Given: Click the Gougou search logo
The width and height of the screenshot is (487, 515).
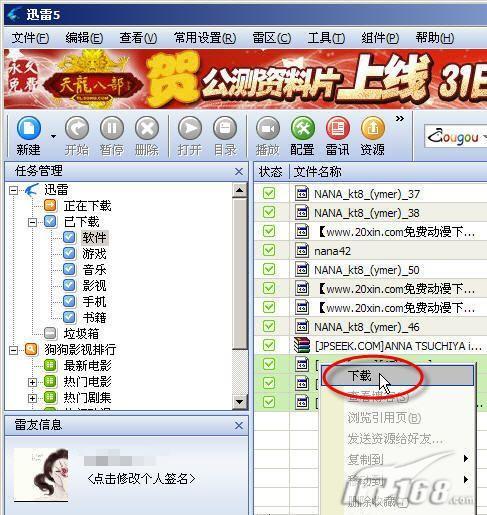Looking at the screenshot, I should pyautogui.click(x=454, y=137).
